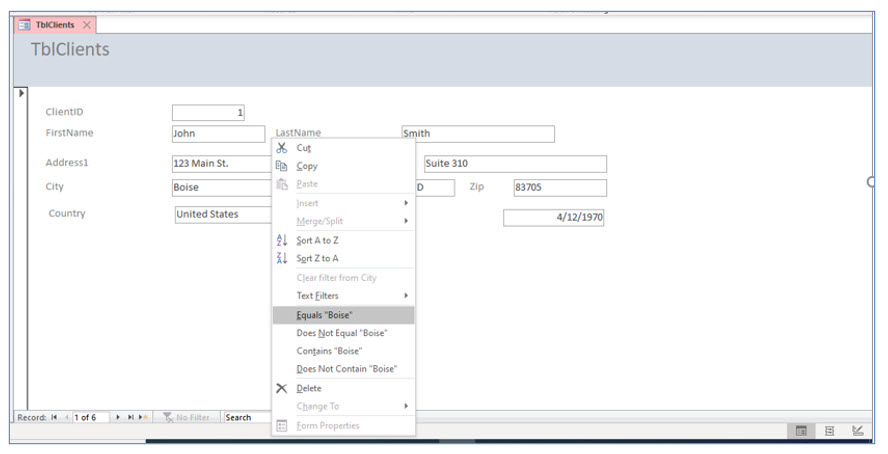Click the Country label
Image resolution: width=888 pixels, height=454 pixels.
pos(67,213)
